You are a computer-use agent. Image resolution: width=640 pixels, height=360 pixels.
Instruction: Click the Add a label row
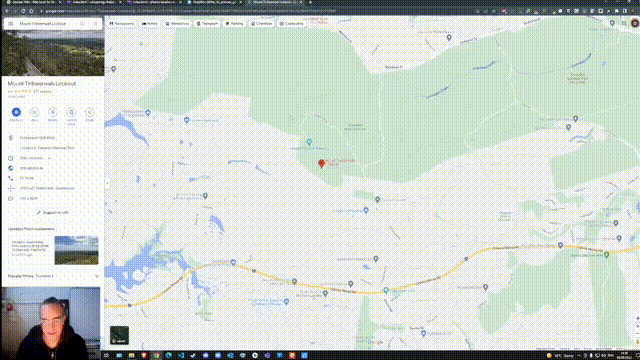(53, 198)
